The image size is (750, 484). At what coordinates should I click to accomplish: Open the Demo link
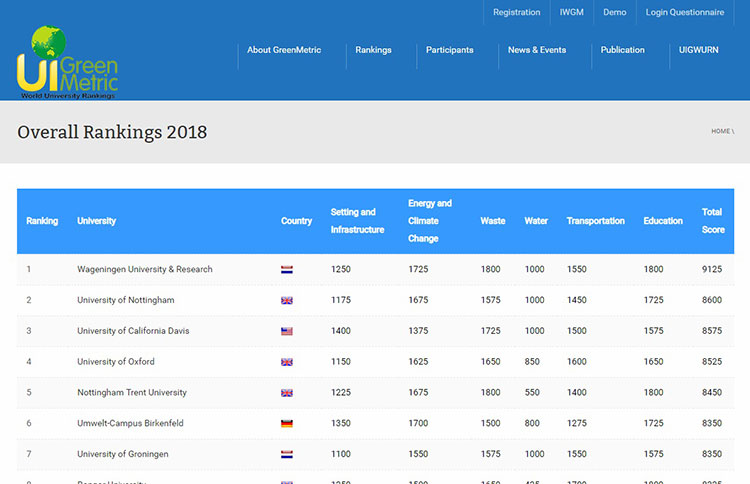point(614,12)
